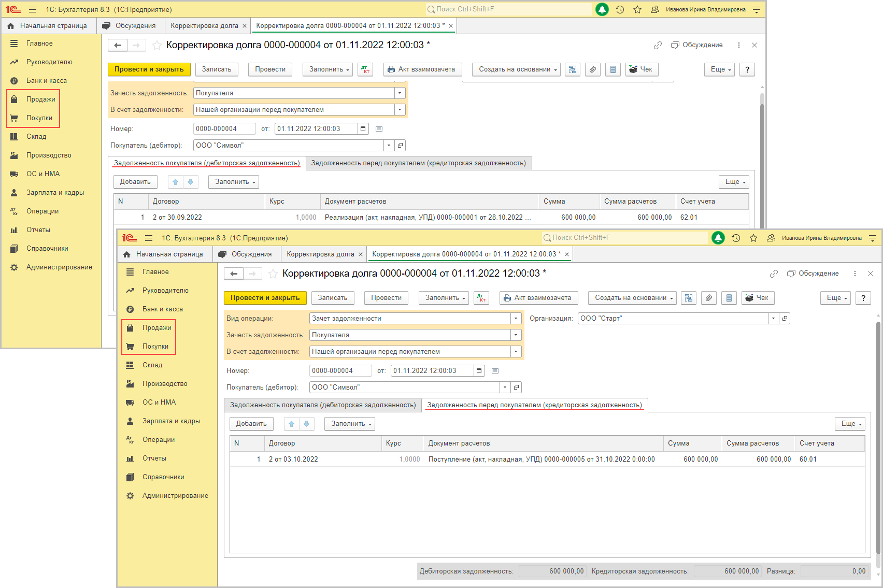The height and width of the screenshot is (588, 883).
Task: Open Продажи section in front window sidebar
Action: (156, 328)
